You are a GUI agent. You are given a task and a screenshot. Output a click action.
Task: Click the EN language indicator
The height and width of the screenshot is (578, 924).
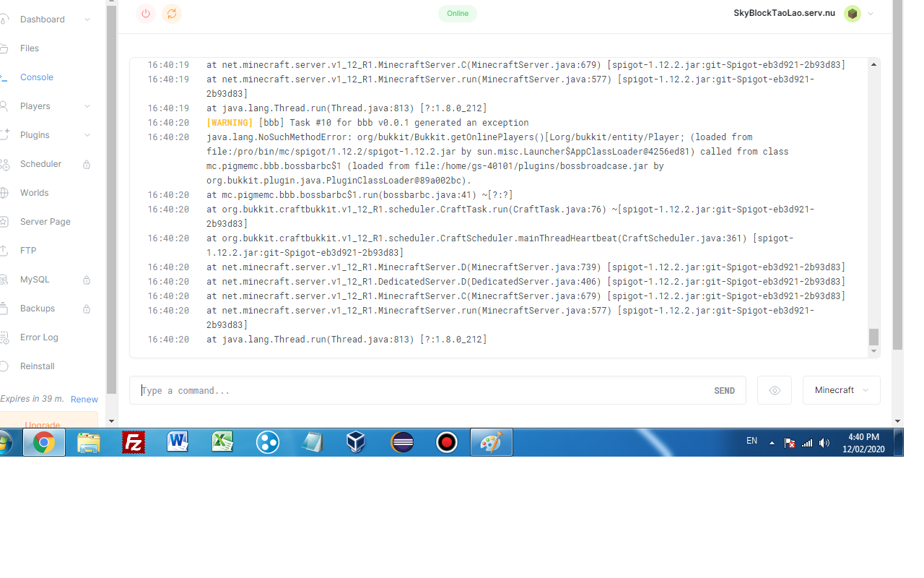pos(751,441)
